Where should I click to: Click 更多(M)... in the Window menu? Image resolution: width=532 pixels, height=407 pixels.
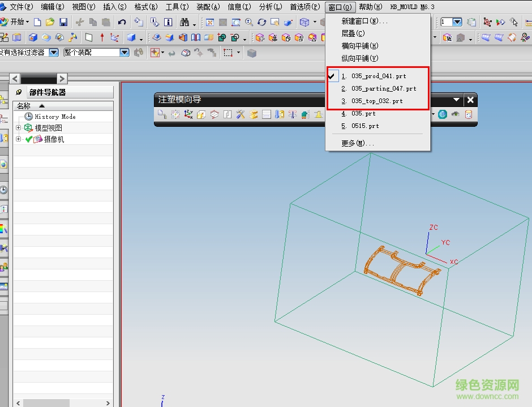tap(358, 143)
